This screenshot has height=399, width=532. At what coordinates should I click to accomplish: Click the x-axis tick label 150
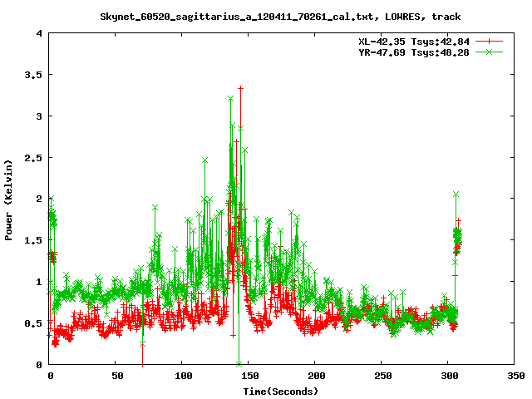250,376
